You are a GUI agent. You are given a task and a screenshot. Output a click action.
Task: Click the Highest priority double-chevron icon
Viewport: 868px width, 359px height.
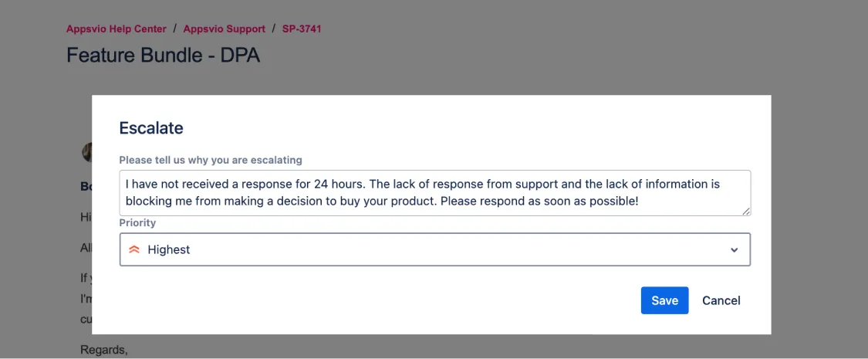coord(134,249)
